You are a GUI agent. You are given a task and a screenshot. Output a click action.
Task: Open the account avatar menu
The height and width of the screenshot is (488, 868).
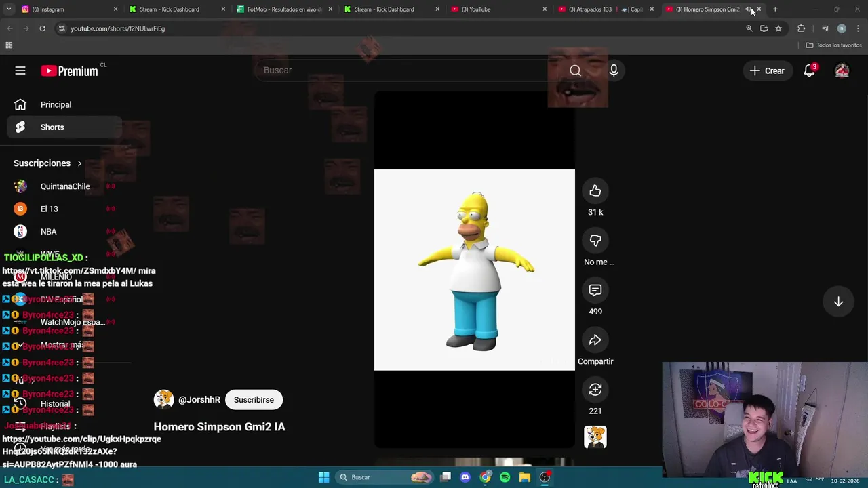point(842,70)
